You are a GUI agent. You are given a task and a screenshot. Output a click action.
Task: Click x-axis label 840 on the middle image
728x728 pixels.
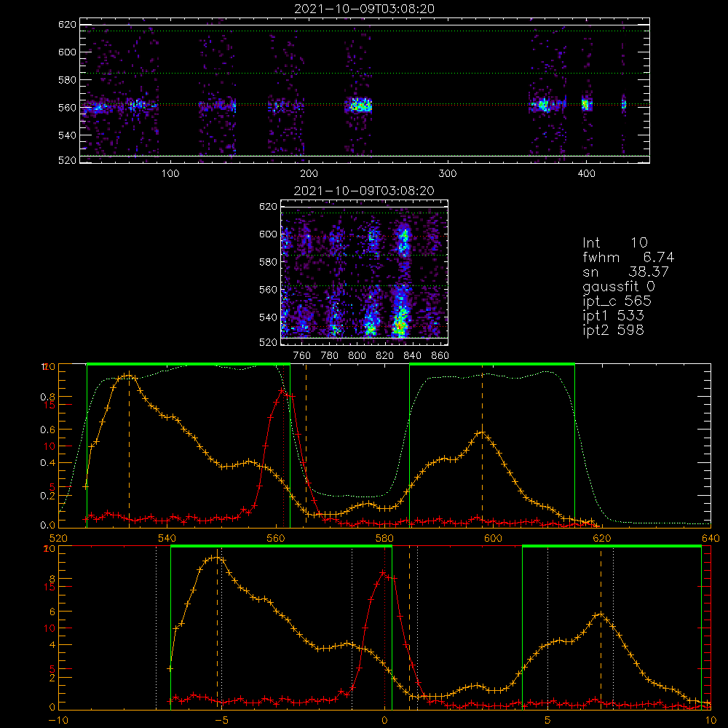click(413, 356)
